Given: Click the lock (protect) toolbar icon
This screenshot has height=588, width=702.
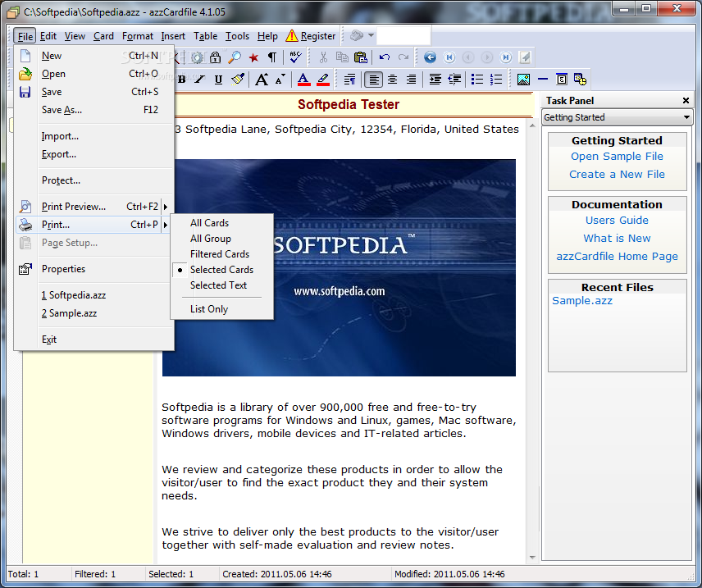Looking at the screenshot, I should click(x=216, y=57).
